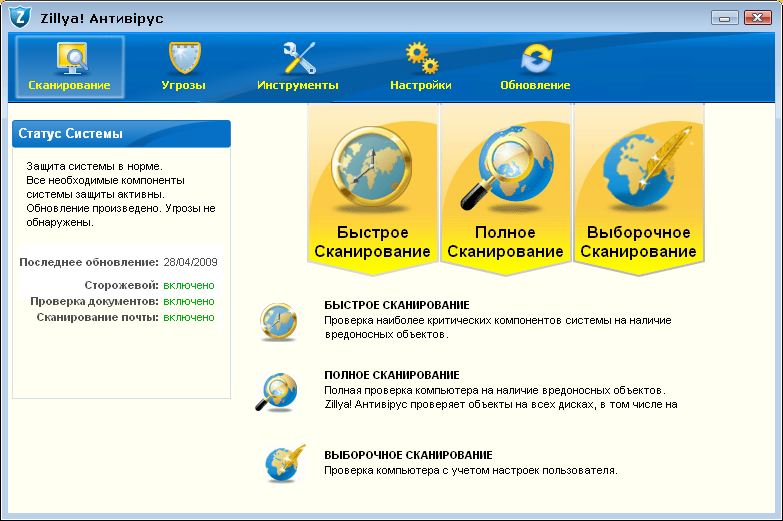Screen dimensions: 783x521
Task: Click the last update date 28/04/2009
Action: 190,262
